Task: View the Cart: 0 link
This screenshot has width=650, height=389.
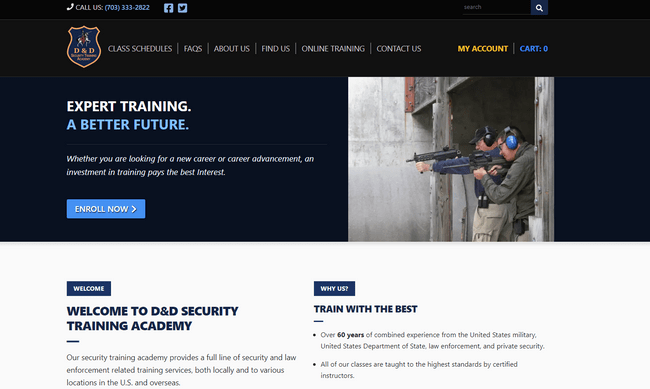Action: 534,49
